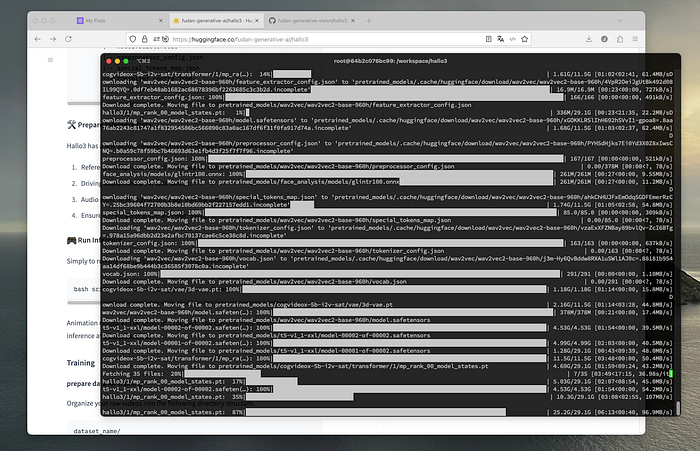This screenshot has width=700, height=451.
Task: Open the sidebar menu icon on Hugging Face page
Action: pyautogui.click(x=50, y=60)
